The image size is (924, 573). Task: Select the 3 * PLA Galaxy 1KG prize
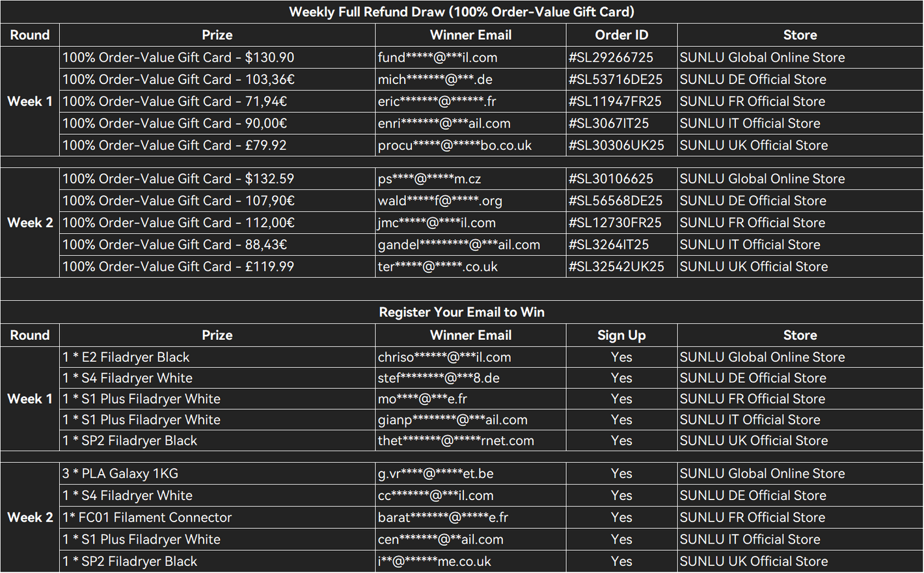tap(120, 473)
